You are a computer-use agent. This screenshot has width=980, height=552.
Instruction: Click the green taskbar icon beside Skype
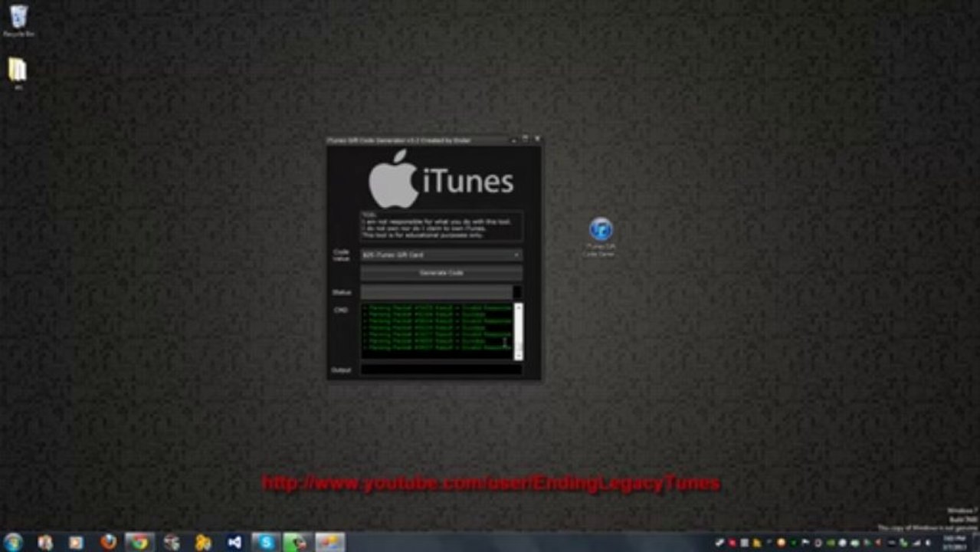pos(297,542)
